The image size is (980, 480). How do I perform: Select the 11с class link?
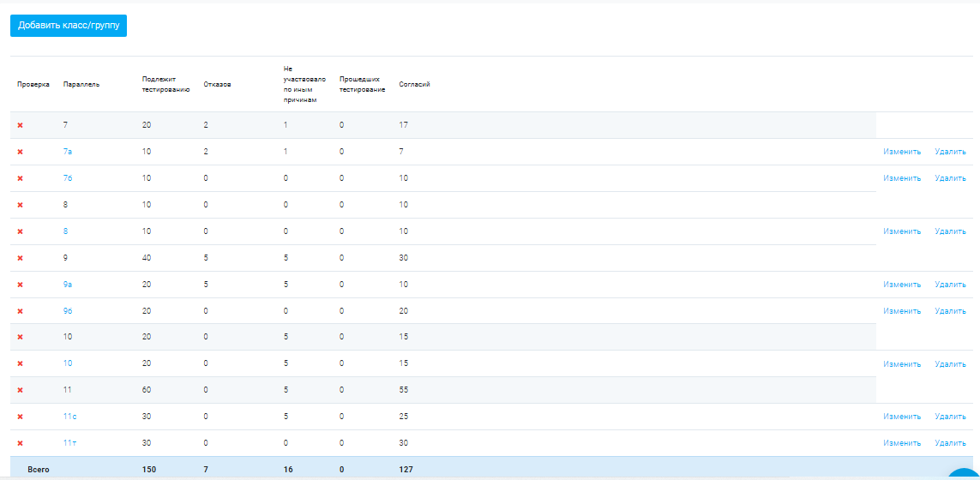pos(69,417)
